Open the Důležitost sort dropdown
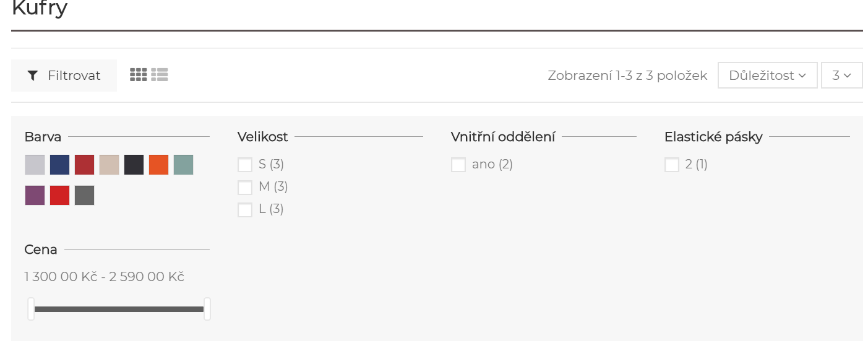868x343 pixels. coord(768,76)
